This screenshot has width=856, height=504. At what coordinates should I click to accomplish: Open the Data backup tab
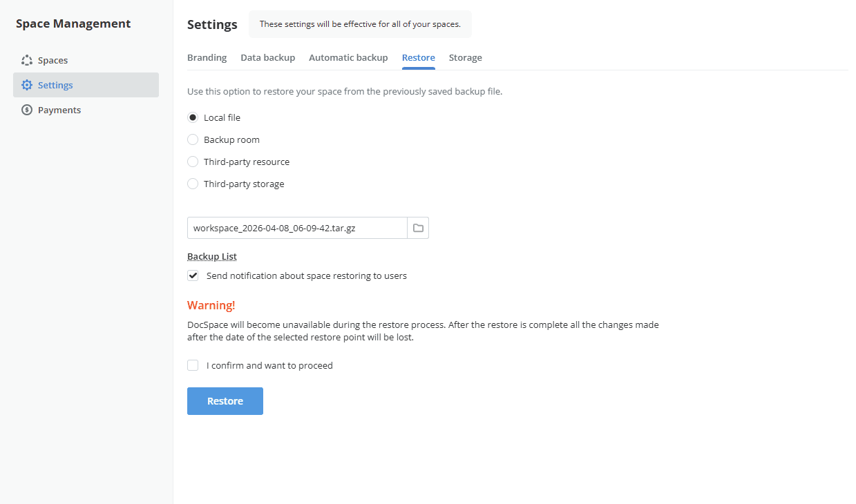coord(267,58)
